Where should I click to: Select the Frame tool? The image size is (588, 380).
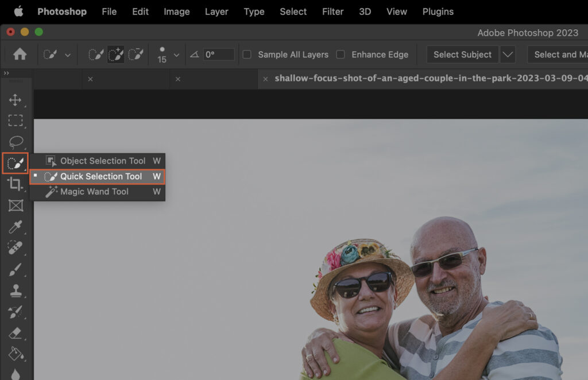coord(16,203)
